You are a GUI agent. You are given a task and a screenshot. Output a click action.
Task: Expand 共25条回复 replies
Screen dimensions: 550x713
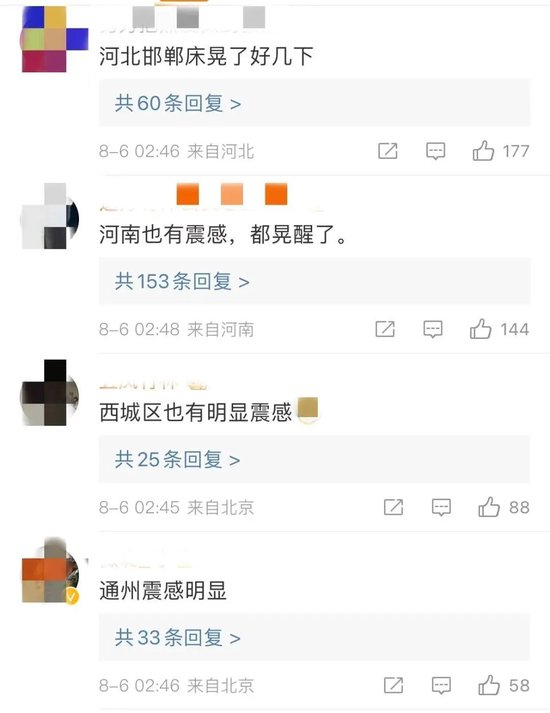[x=177, y=460]
